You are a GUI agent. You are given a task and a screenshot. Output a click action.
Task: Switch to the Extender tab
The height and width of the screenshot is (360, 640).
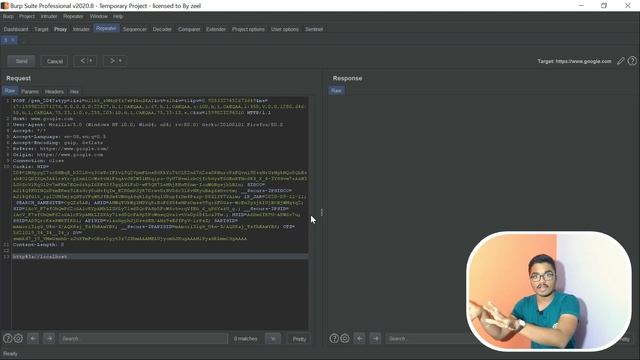point(216,29)
